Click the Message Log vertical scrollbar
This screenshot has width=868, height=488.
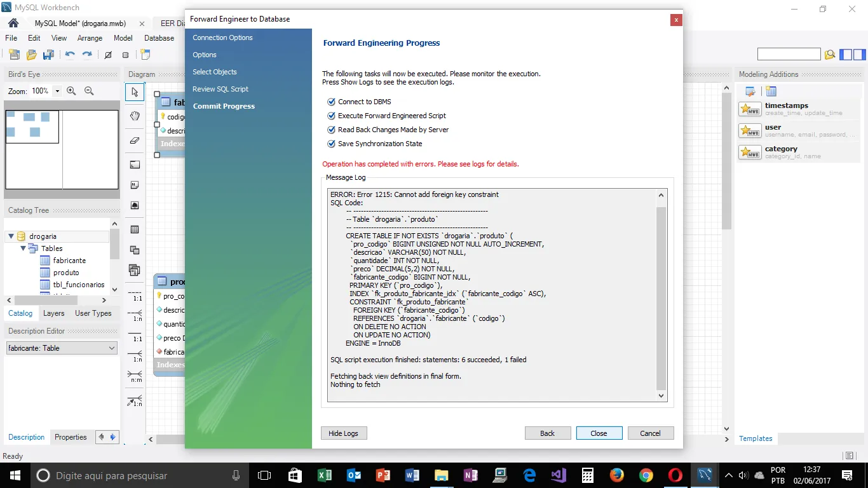661,295
